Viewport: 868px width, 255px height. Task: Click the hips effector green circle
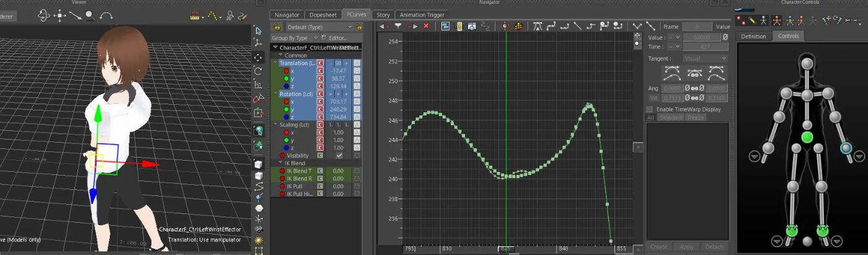[x=807, y=136]
